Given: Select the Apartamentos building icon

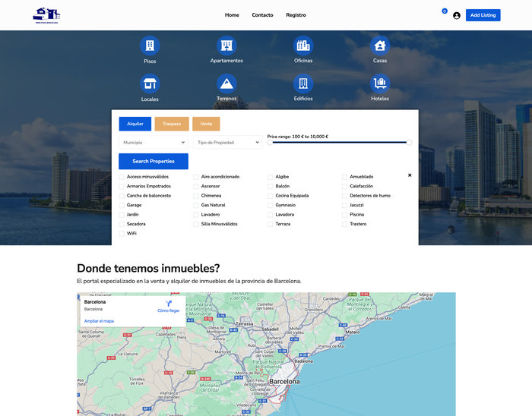Looking at the screenshot, I should coord(226,46).
